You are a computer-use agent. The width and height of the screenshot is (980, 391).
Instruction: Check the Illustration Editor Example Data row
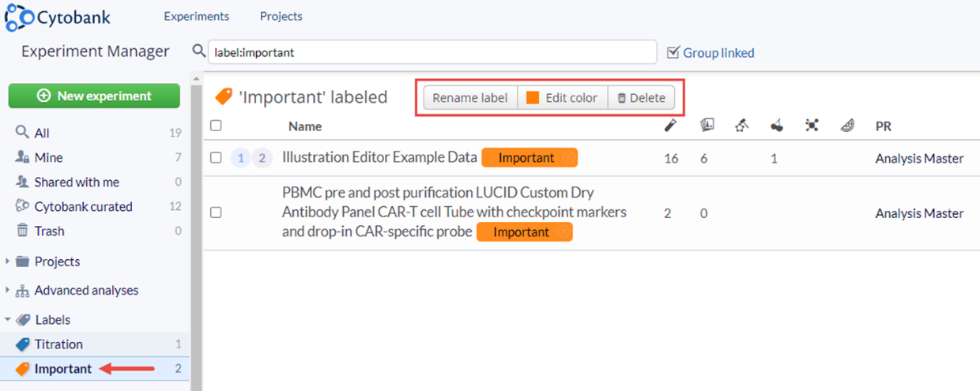pyautogui.click(x=216, y=158)
